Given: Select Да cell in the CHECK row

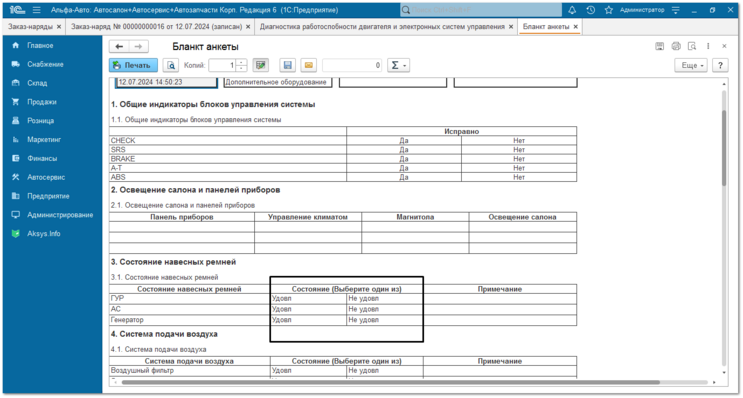Looking at the screenshot, I should [404, 141].
